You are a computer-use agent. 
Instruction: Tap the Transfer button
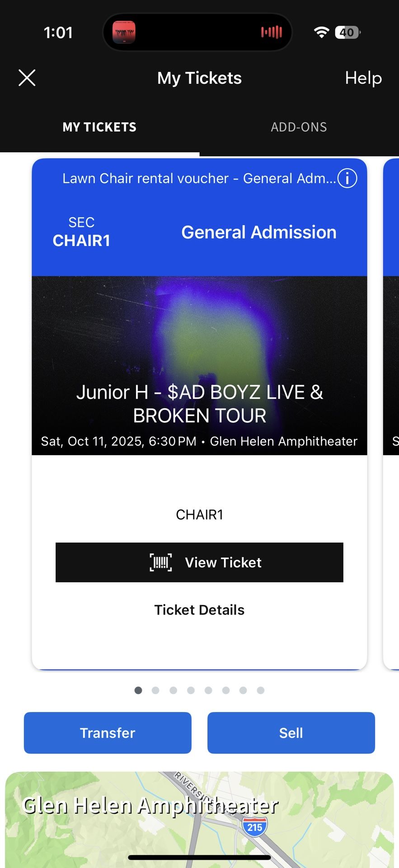coord(108,733)
